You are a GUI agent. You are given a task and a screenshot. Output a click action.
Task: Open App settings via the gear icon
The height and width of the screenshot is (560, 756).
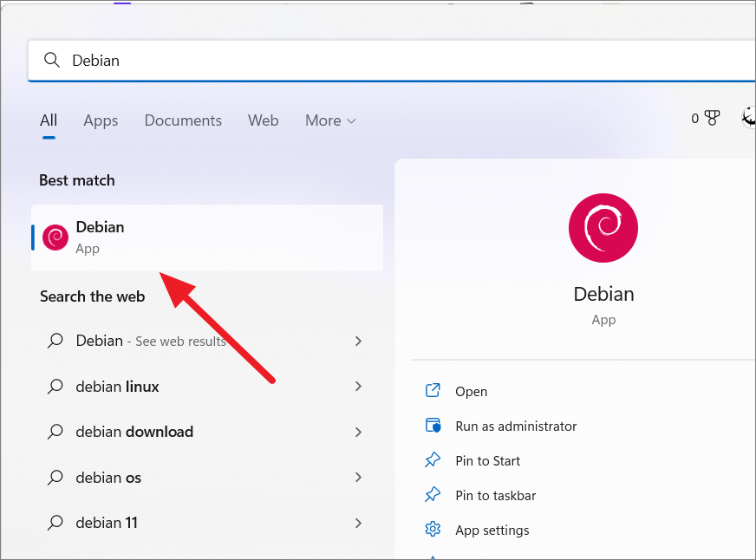pos(432,530)
